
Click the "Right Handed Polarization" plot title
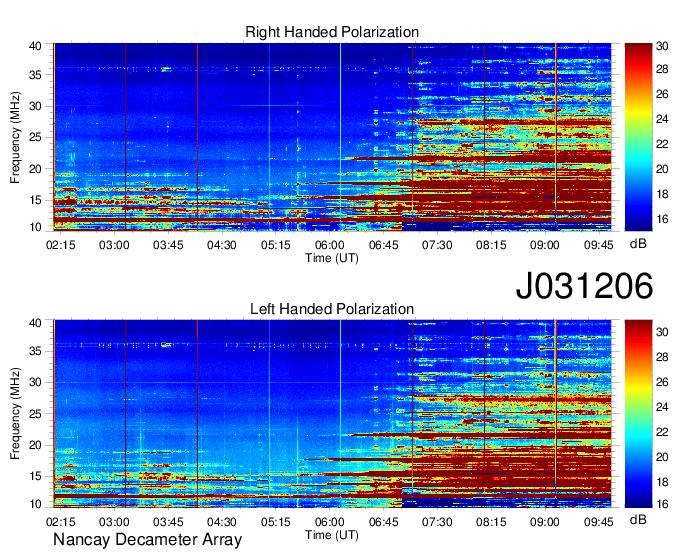[332, 32]
